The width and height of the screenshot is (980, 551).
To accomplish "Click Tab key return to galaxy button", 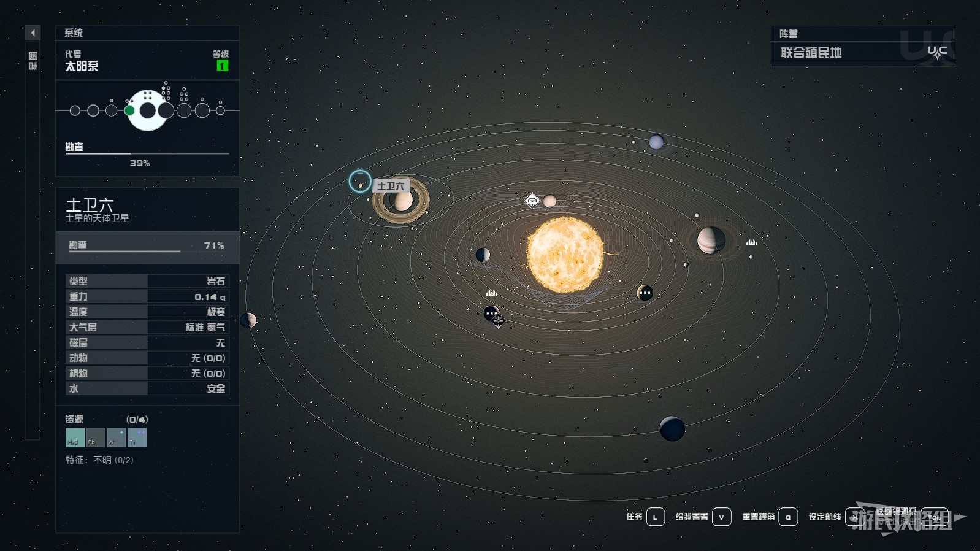I will [x=934, y=517].
